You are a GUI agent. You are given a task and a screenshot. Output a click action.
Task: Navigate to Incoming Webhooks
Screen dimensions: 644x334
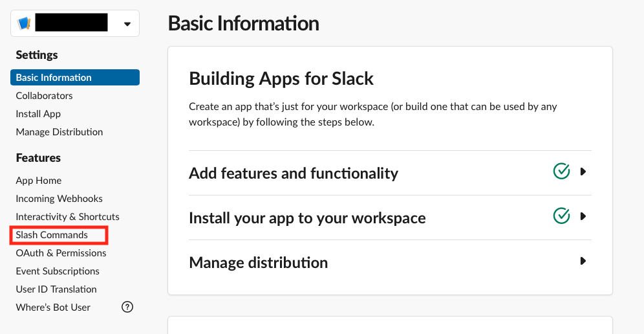pyautogui.click(x=59, y=198)
